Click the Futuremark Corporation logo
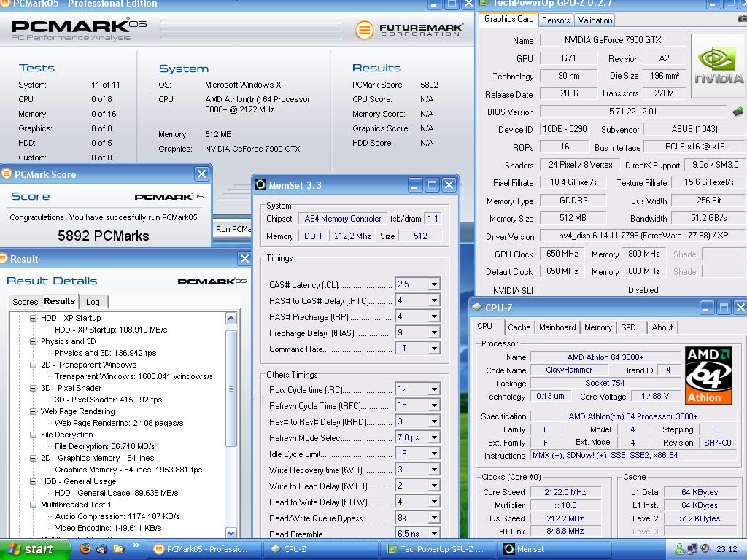The height and width of the screenshot is (560, 747). [409, 30]
